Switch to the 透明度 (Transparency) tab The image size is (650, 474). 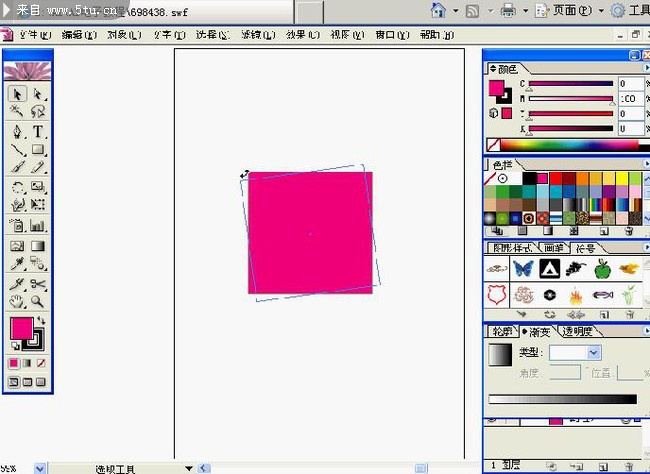pos(577,331)
